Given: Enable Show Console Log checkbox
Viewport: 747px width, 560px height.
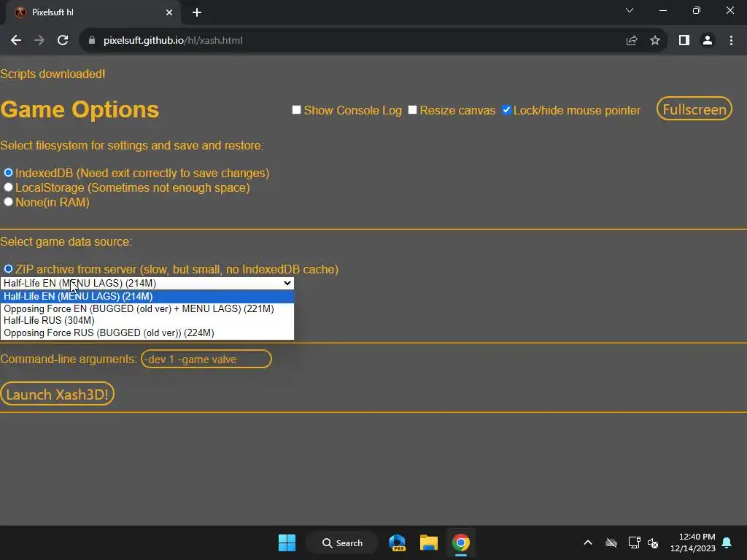Looking at the screenshot, I should pos(296,110).
